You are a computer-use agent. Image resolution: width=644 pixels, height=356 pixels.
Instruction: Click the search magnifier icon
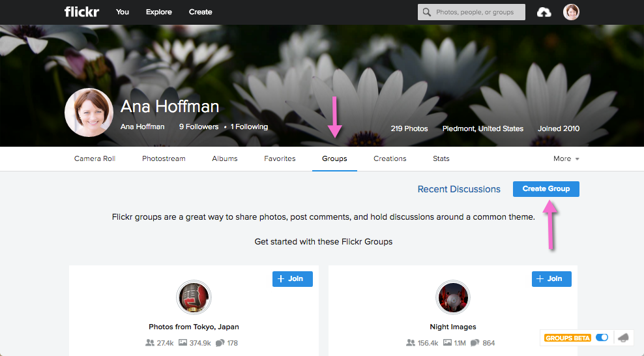click(427, 12)
